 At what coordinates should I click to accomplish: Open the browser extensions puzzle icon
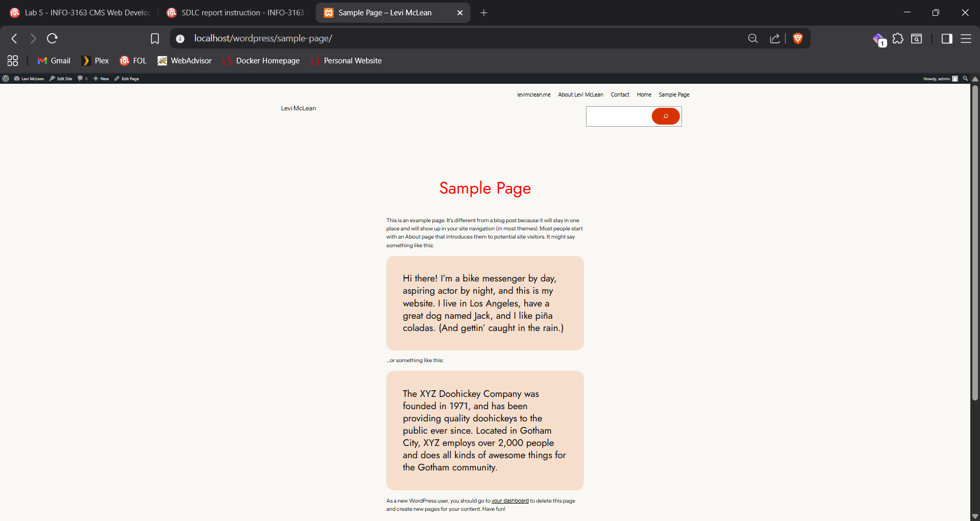click(x=898, y=39)
